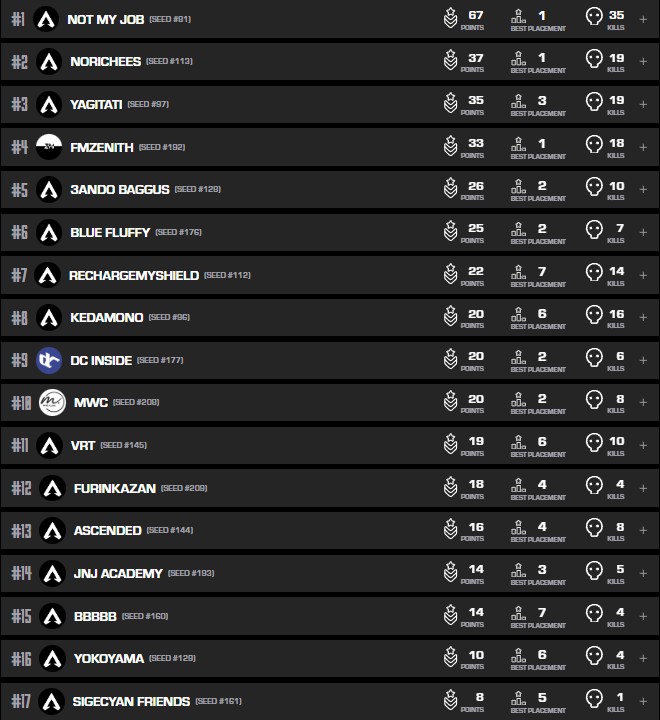
Task: Click the MWC team logo
Action: pos(52,402)
